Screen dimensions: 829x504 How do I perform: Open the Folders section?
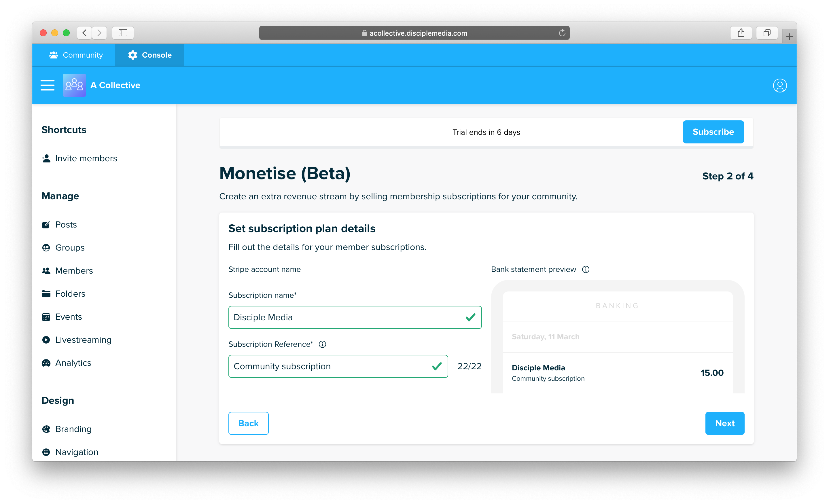pos(64,294)
